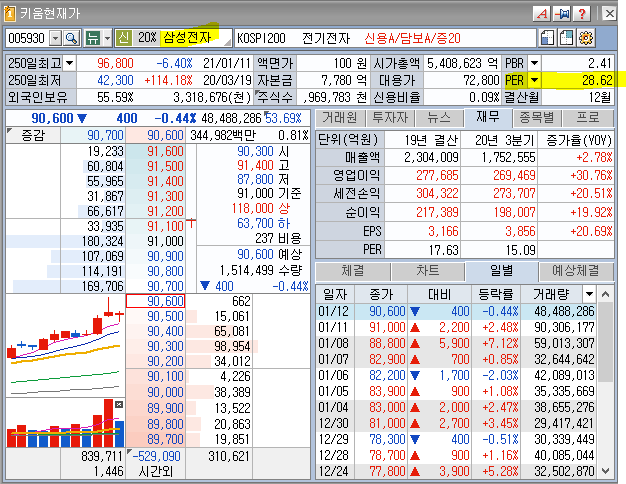Click the 키움현재가 title bar window icon

[9, 14]
